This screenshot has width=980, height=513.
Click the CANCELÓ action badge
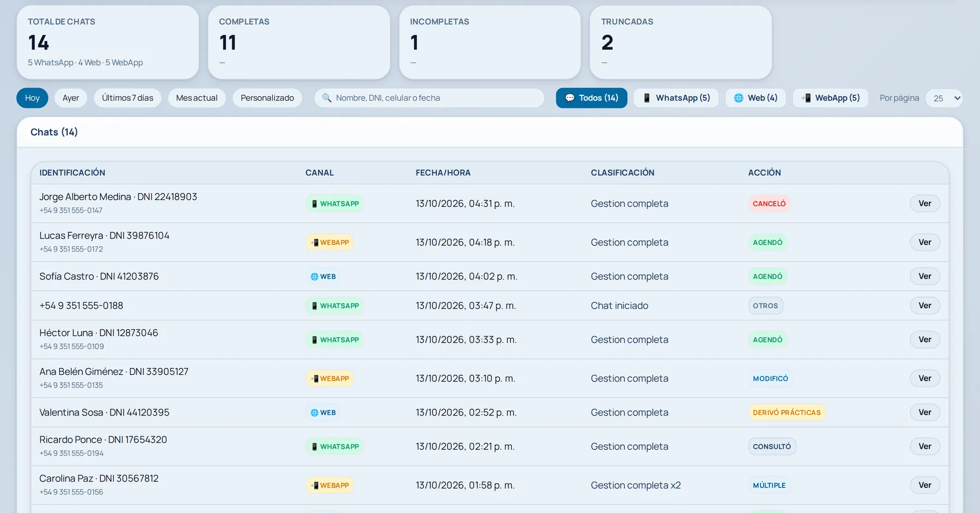tap(769, 204)
